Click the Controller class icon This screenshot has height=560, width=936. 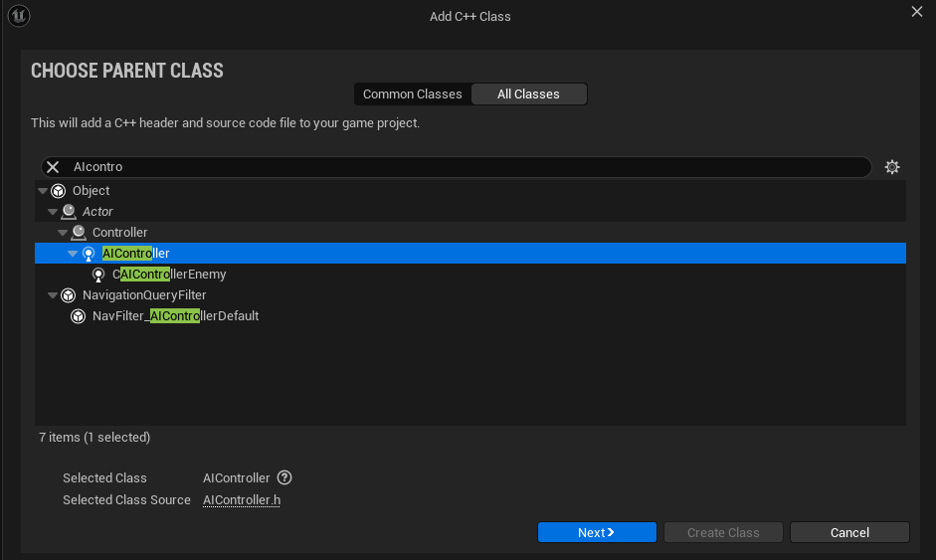point(79,233)
